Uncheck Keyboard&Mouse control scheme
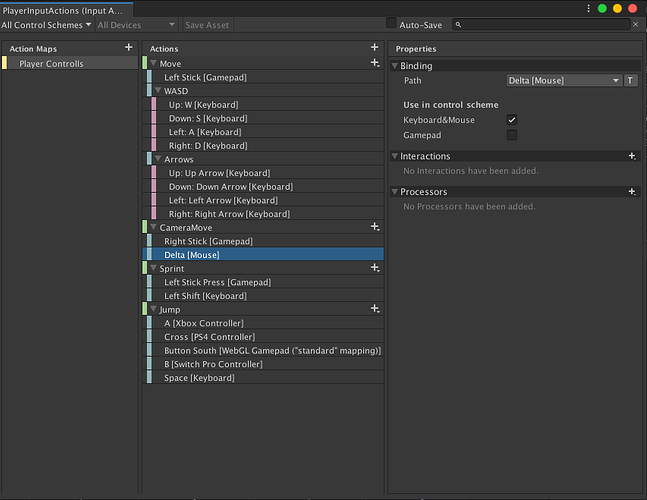This screenshot has width=647, height=500. (512, 120)
